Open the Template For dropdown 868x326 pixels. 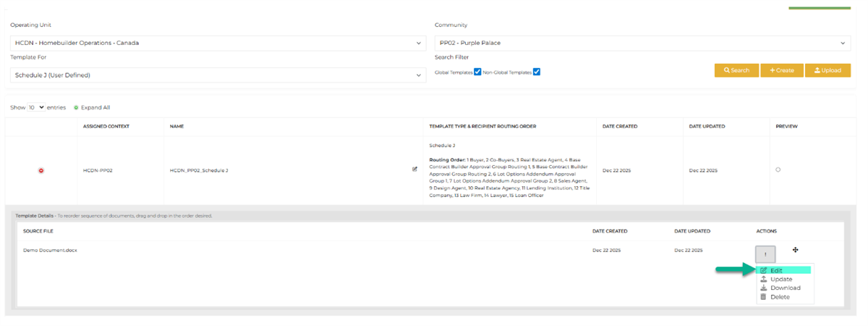(217, 75)
